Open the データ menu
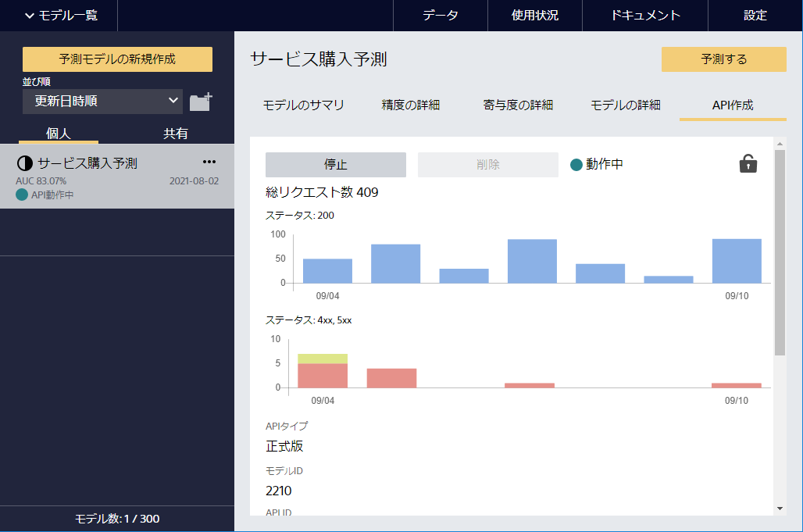 pyautogui.click(x=440, y=16)
